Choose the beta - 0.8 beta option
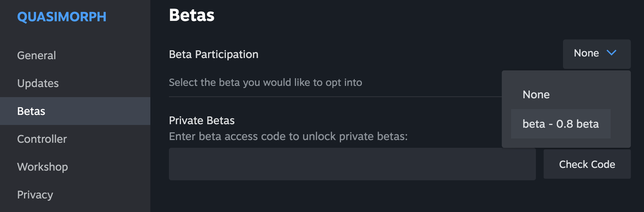 tap(561, 124)
